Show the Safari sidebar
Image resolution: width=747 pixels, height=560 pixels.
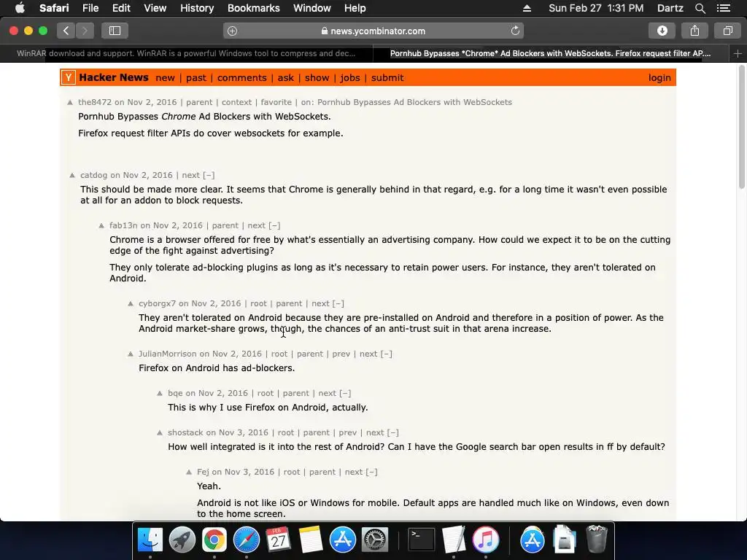115,31
